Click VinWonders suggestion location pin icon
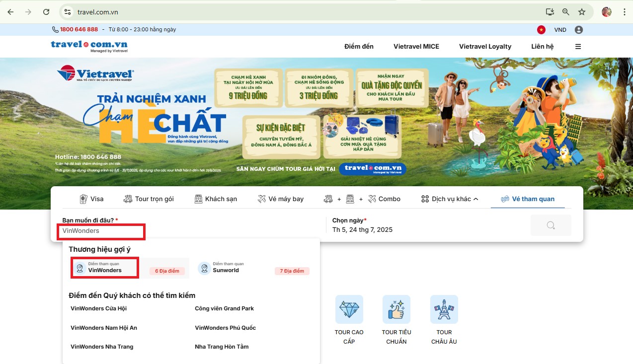Screen dimensions: 633x364 (x=79, y=268)
